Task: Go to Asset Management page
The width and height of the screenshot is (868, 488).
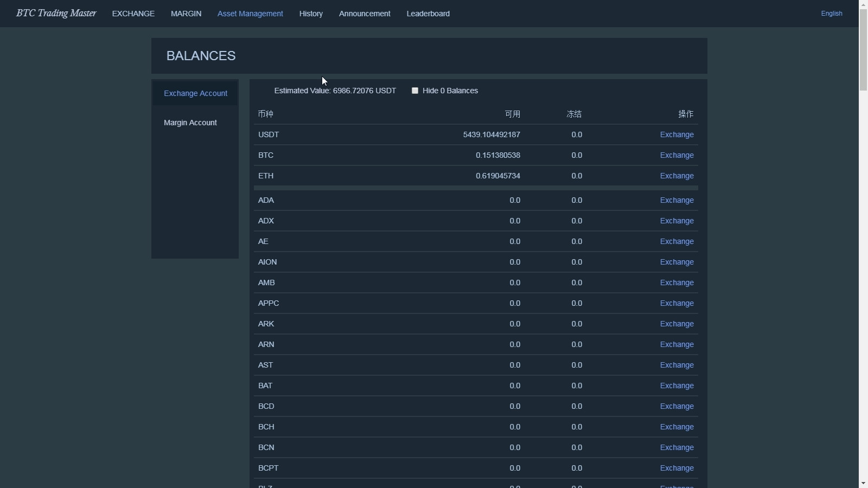Action: [x=250, y=14]
